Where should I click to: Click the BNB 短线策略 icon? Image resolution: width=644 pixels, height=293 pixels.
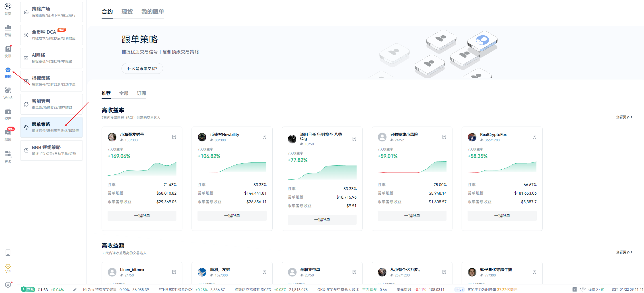click(x=26, y=150)
